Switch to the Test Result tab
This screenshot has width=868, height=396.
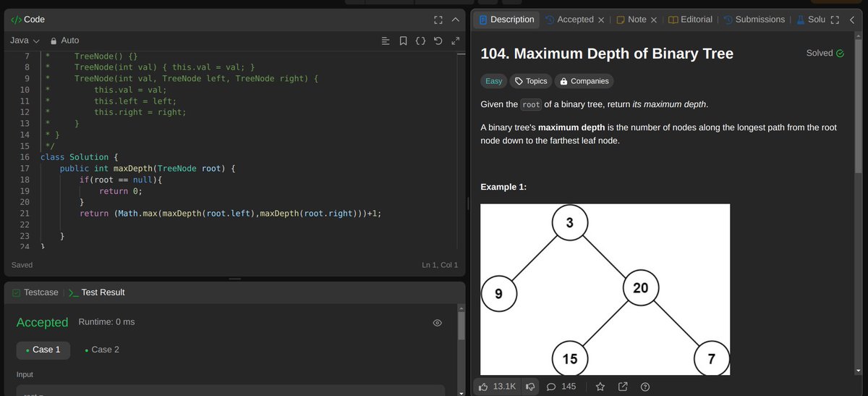(96, 292)
